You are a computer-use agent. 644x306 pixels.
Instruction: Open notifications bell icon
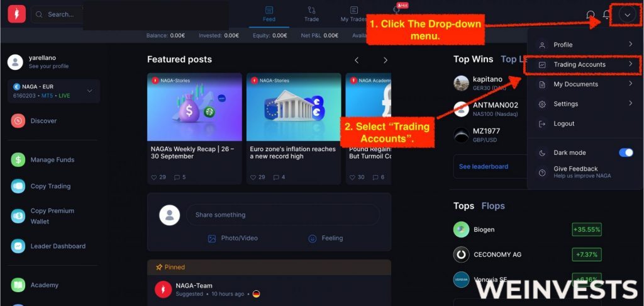point(607,15)
